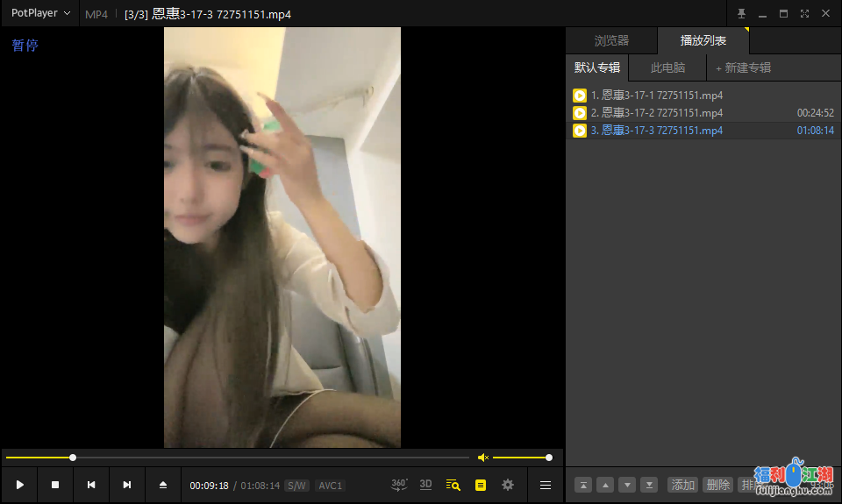Click the volume slider handle
842x504 pixels.
click(x=549, y=458)
